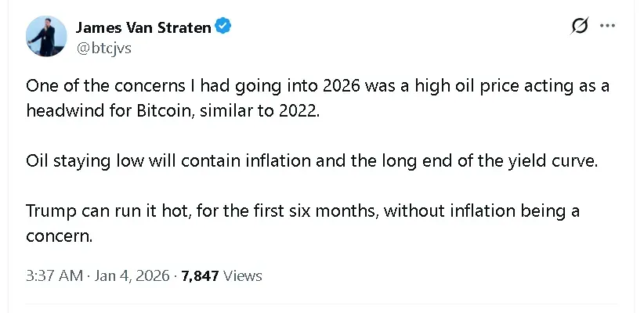This screenshot has height=313, width=644.
Task: Open the Grok explain icon
Action: [x=580, y=27]
